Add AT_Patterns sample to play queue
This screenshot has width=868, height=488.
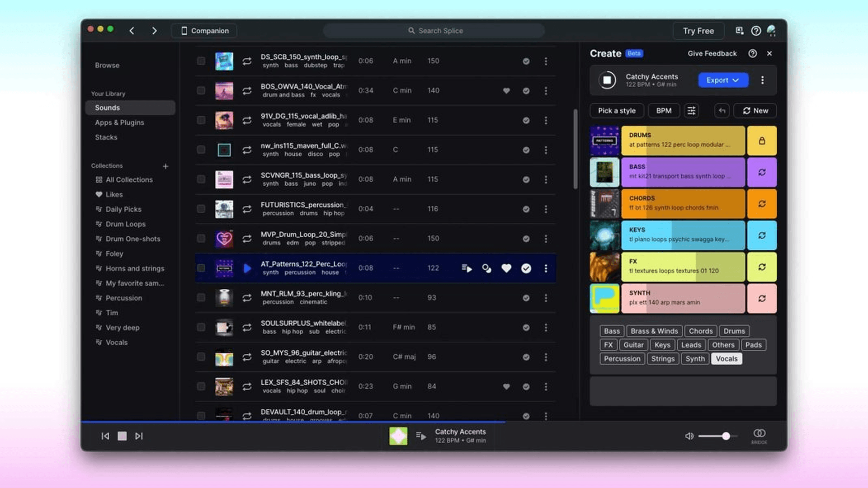[467, 268]
